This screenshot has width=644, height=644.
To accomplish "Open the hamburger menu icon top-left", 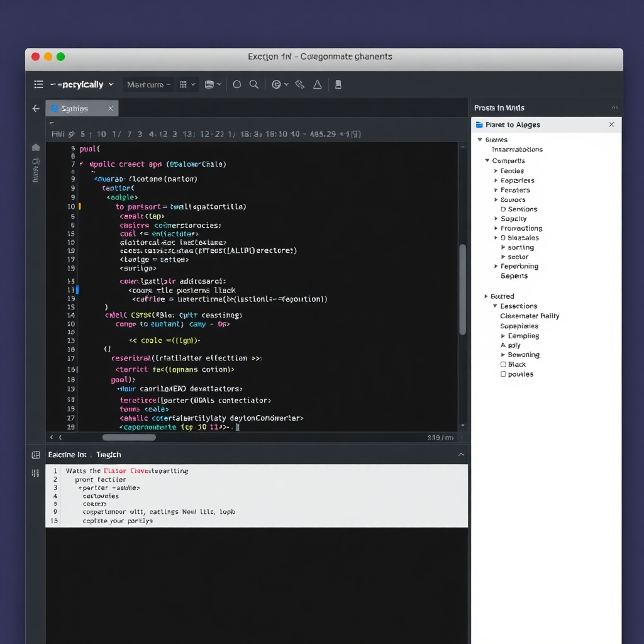I will [x=38, y=84].
